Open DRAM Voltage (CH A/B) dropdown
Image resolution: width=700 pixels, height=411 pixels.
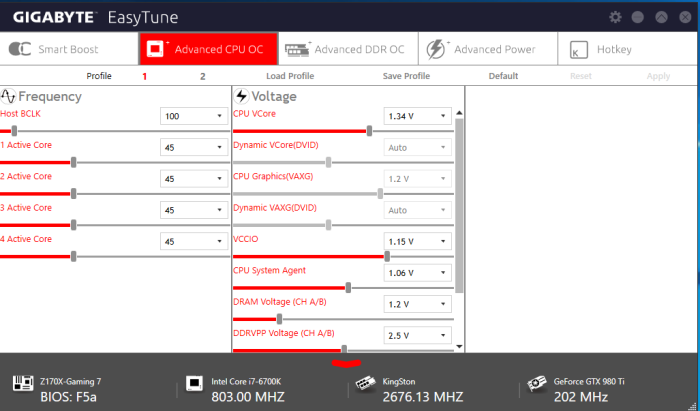(x=417, y=304)
